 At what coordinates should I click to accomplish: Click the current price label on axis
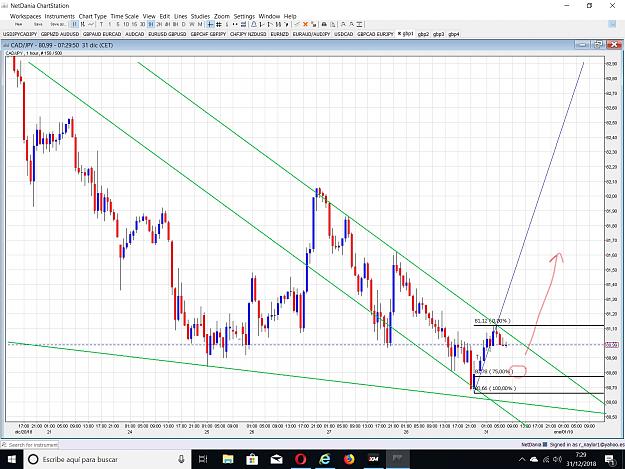(612, 345)
